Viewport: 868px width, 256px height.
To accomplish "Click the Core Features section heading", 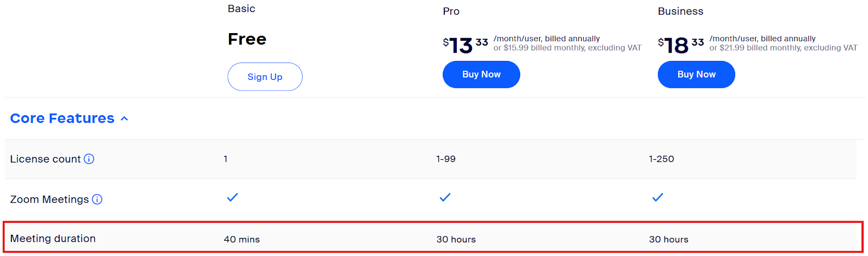I will pos(62,118).
